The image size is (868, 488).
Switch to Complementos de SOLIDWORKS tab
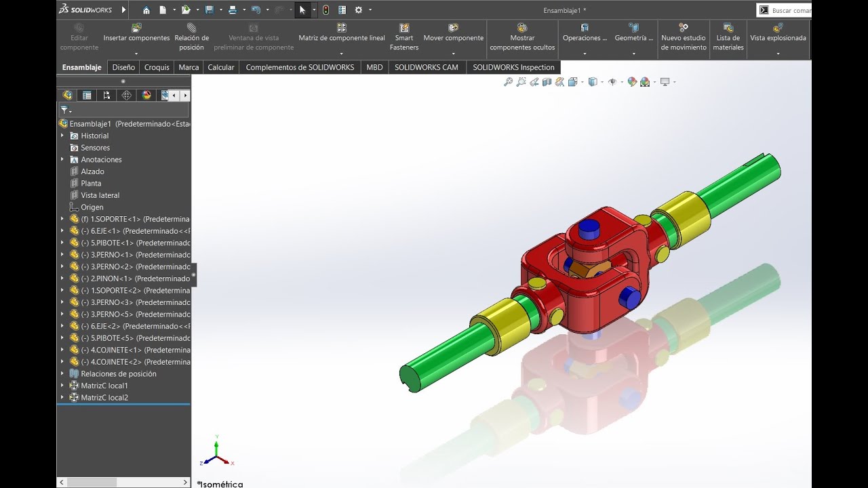pos(300,67)
